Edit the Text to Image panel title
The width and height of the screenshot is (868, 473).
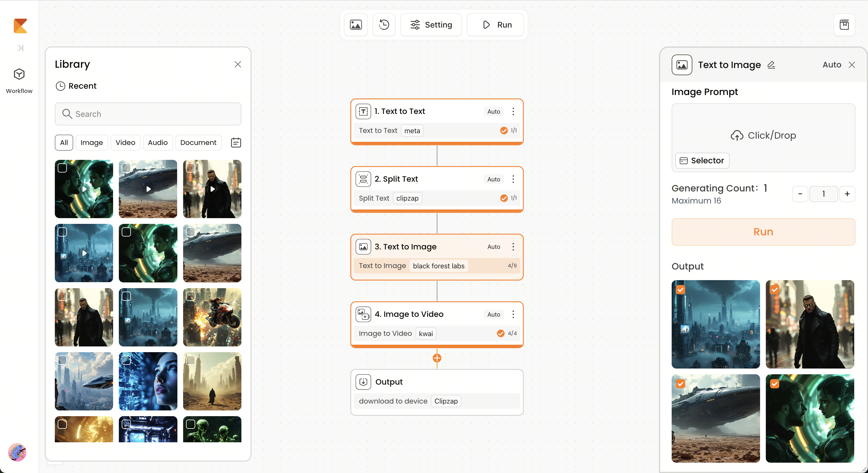(x=771, y=65)
